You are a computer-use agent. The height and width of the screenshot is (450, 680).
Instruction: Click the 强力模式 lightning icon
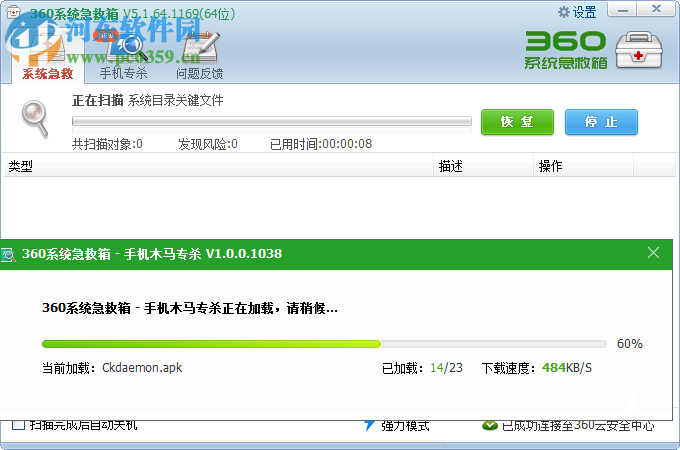pos(369,425)
